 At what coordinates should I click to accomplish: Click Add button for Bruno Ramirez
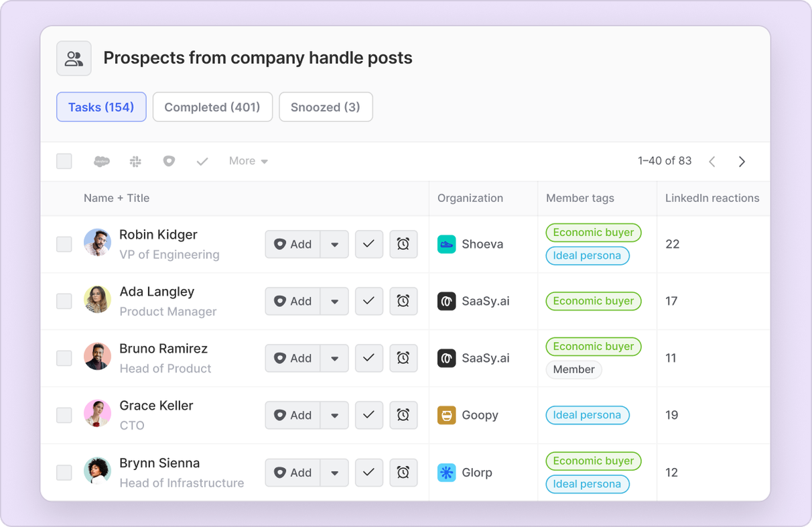[x=293, y=359]
